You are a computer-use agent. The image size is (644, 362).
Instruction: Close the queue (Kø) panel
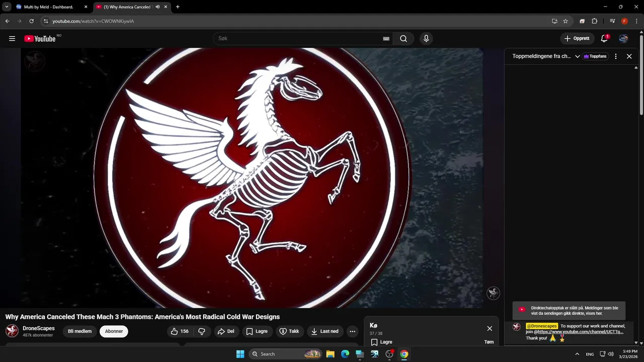pos(490,328)
